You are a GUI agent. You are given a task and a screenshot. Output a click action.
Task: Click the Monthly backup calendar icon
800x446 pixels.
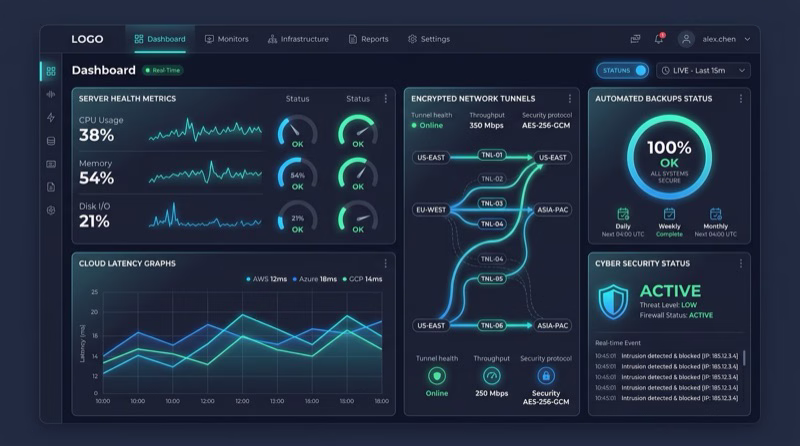coord(715,214)
